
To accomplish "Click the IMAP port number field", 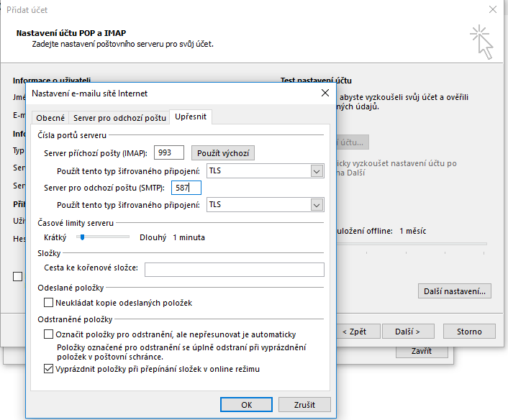I will click(168, 152).
